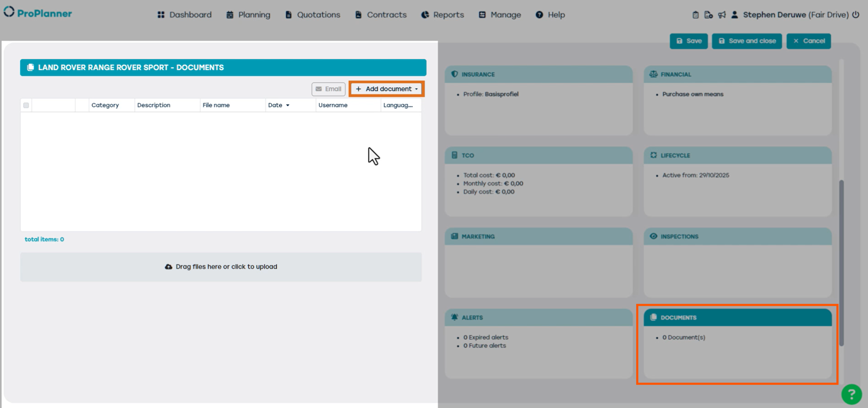Click the vertical scrollbar on right panel
The height and width of the screenshot is (408, 868).
coord(841,263)
